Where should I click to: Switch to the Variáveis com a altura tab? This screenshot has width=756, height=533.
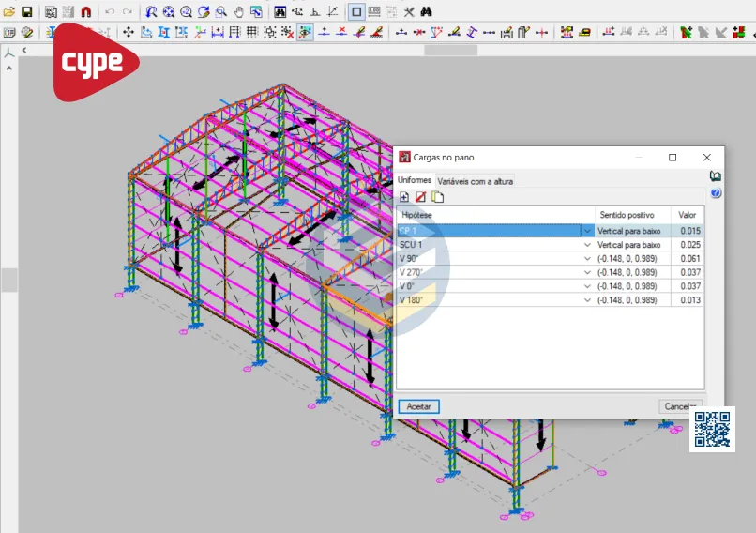(x=476, y=180)
